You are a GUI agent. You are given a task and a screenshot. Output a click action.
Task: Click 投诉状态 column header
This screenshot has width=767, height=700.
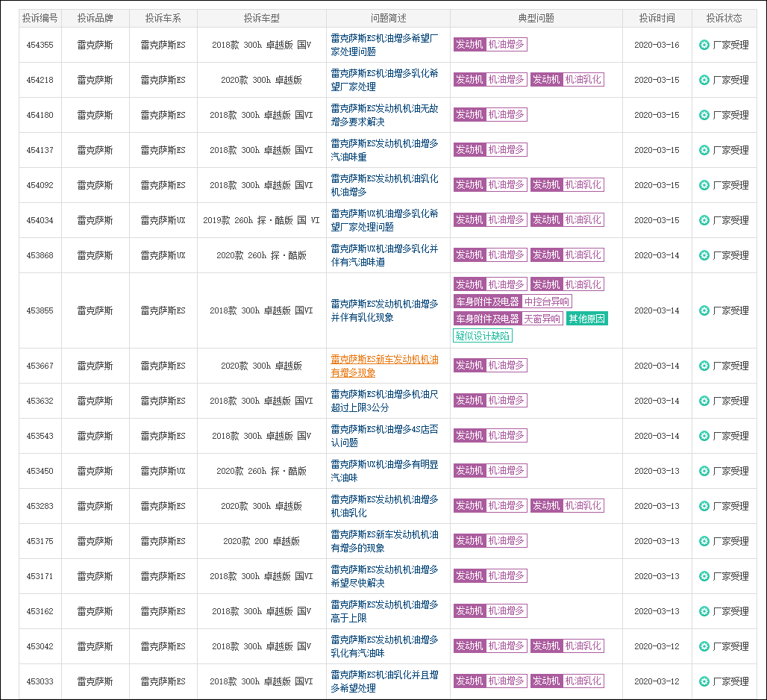point(724,19)
